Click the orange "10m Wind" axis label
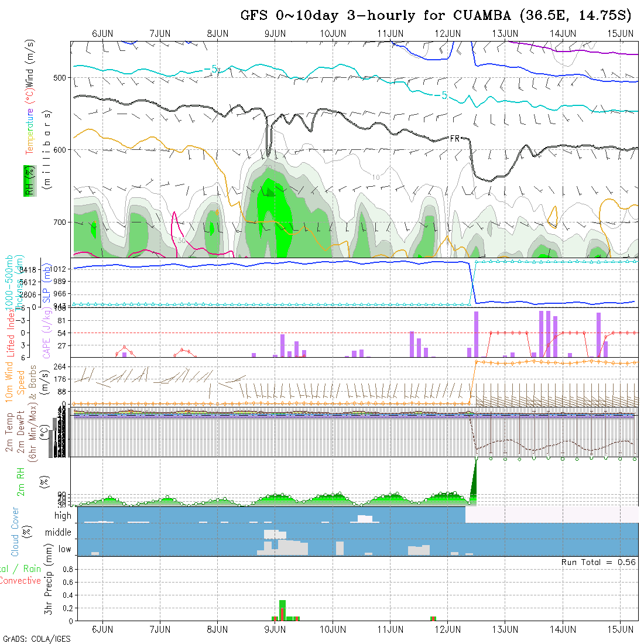This screenshot has width=644, height=644. (x=9, y=381)
